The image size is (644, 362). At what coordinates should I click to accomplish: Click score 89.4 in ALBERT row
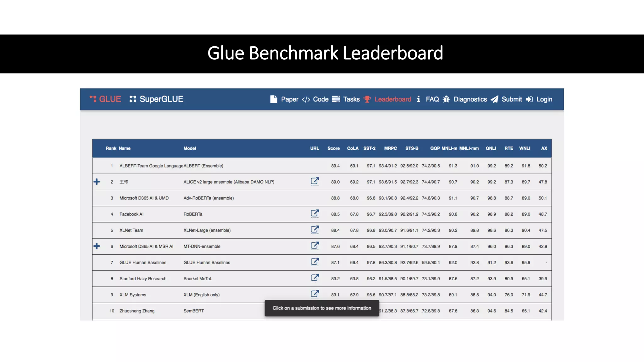point(335,166)
